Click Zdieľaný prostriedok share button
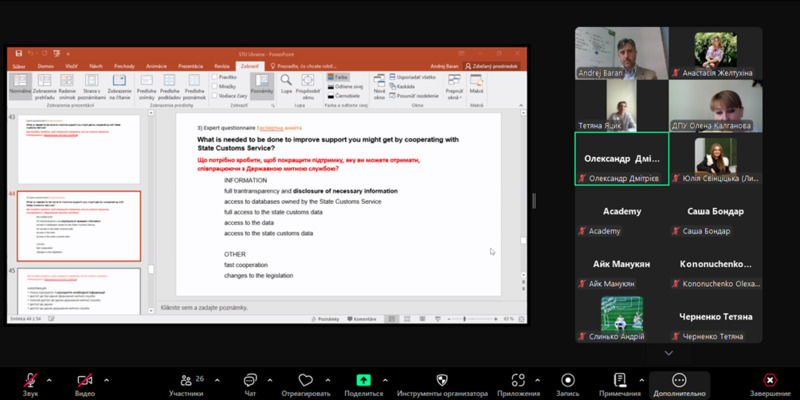Image resolution: width=800 pixels, height=400 pixels. click(490, 66)
